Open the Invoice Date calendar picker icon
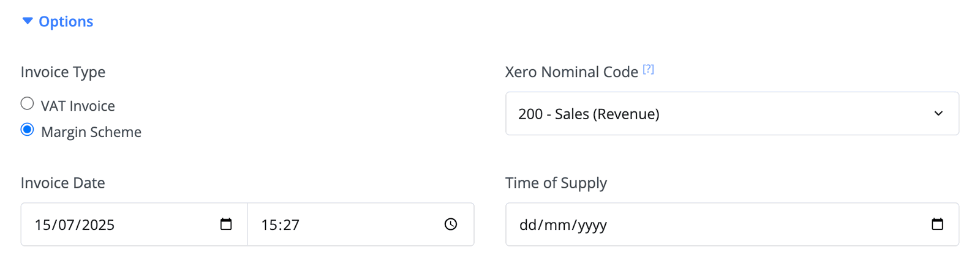This screenshot has height=277, width=980. pos(226,224)
